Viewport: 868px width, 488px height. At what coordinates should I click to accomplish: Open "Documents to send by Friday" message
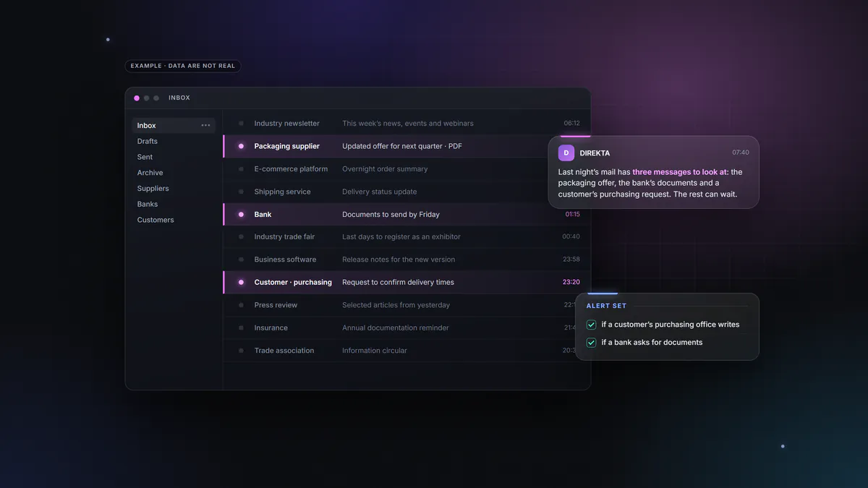coord(407,215)
